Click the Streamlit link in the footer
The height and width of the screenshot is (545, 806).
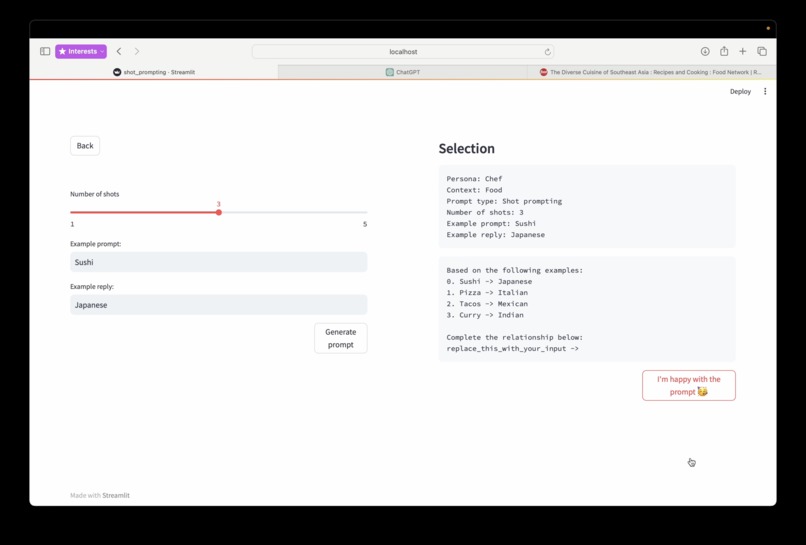pyautogui.click(x=116, y=496)
